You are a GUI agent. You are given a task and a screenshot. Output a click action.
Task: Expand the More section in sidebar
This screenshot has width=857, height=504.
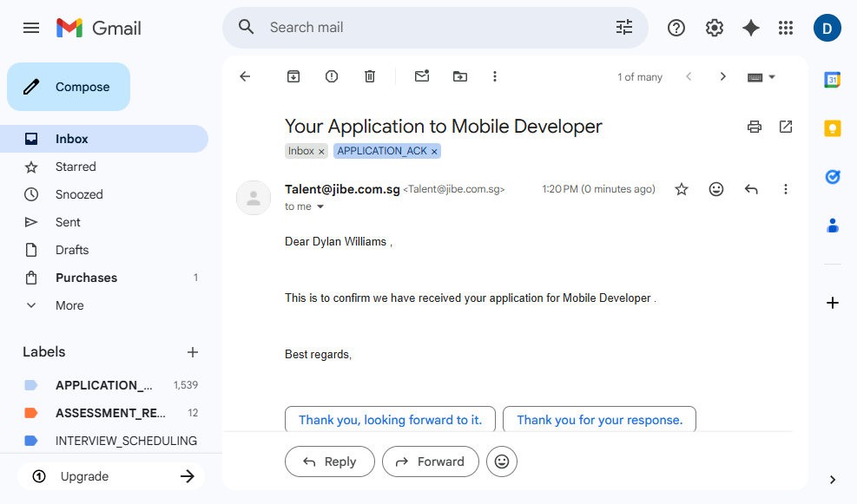69,305
